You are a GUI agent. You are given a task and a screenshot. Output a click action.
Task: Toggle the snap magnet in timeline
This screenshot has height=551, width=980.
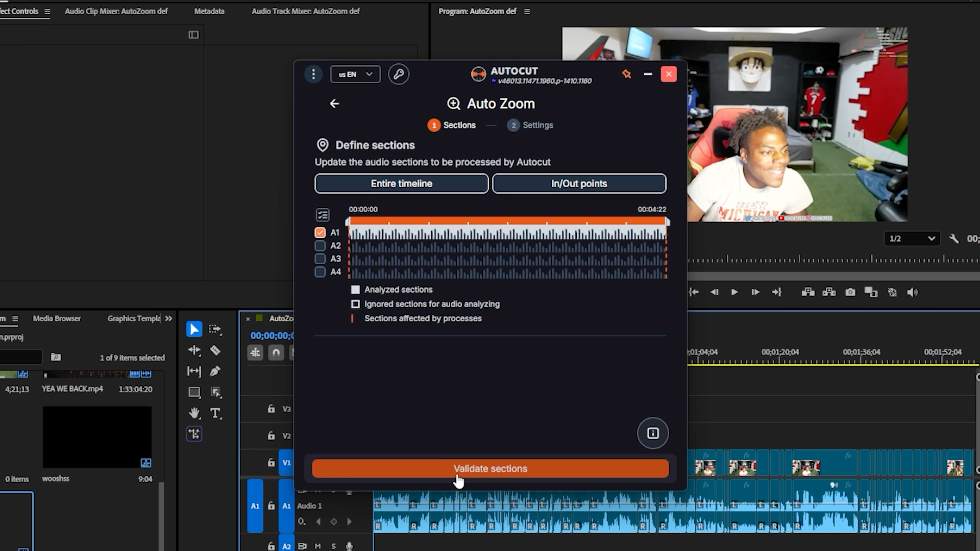click(276, 352)
